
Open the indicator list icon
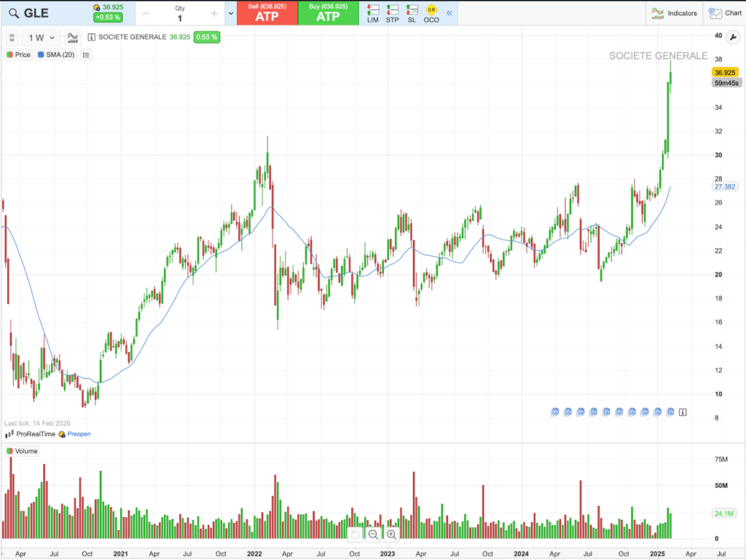(x=86, y=55)
